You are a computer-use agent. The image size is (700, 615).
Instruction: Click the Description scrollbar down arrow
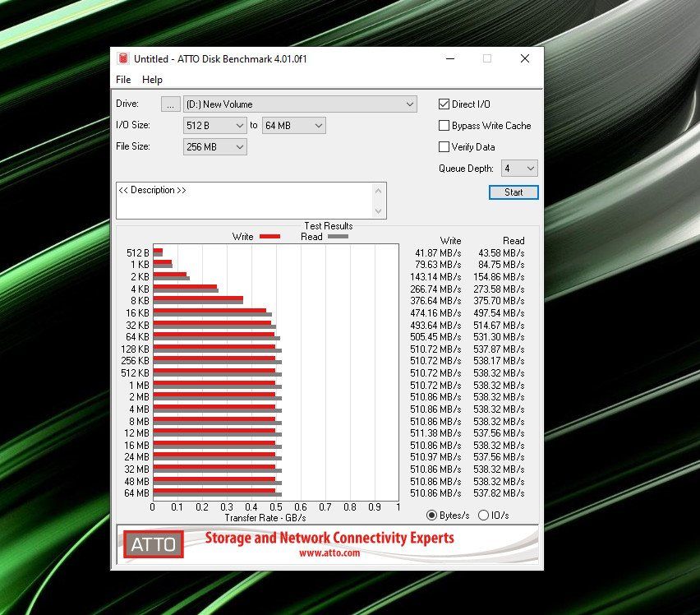pos(378,210)
